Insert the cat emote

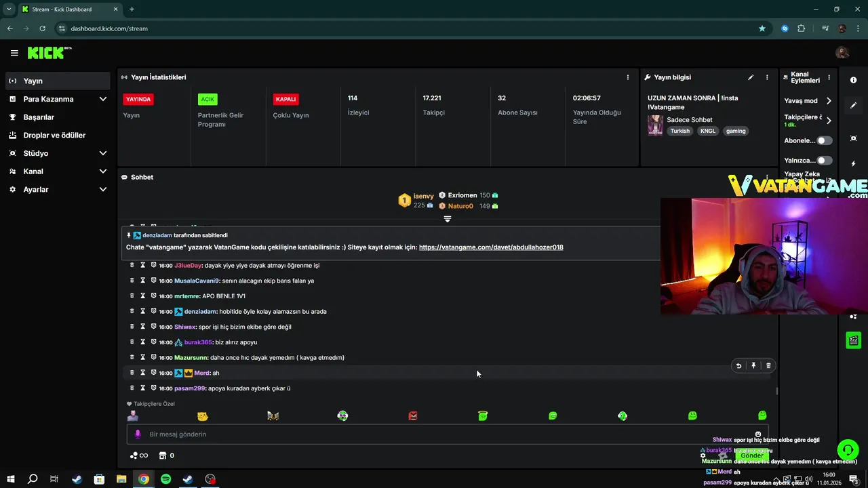coord(203,416)
